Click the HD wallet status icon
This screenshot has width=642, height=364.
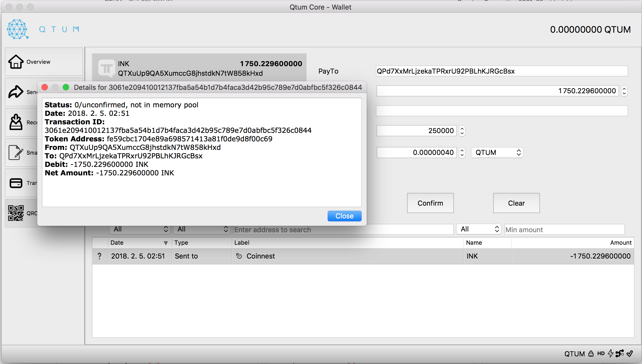601,353
